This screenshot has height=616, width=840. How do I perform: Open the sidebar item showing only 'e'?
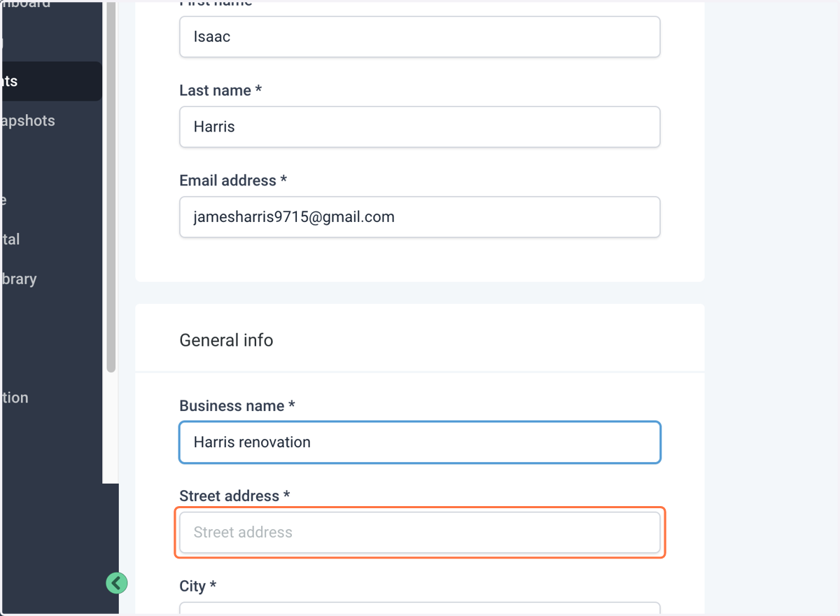tap(3, 200)
